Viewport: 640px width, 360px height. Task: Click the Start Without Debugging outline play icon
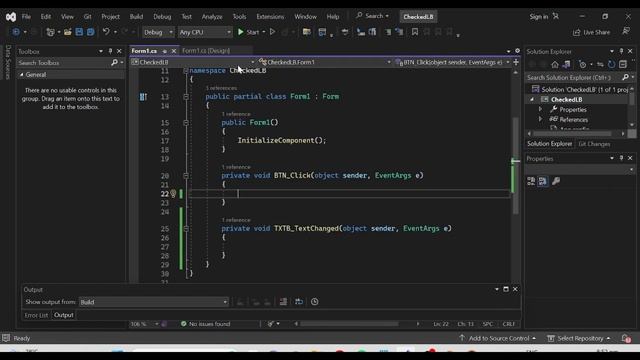point(273,32)
